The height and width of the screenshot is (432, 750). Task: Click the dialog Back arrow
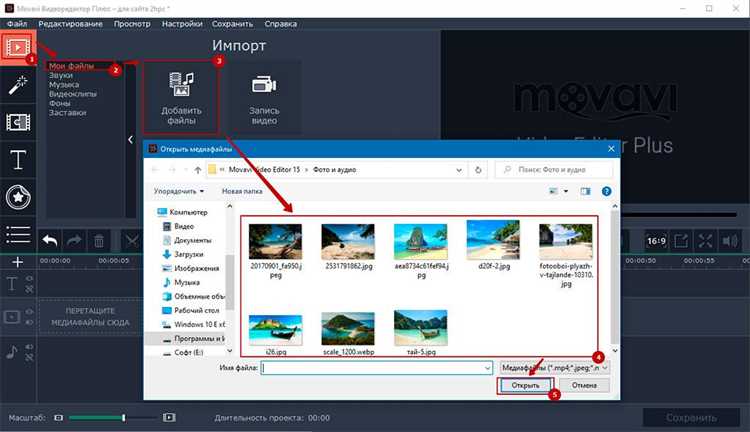coord(155,170)
